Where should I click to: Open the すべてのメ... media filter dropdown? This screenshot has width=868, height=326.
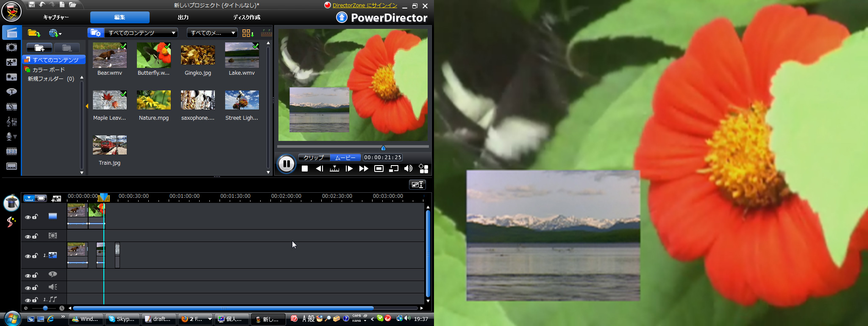[x=212, y=33]
